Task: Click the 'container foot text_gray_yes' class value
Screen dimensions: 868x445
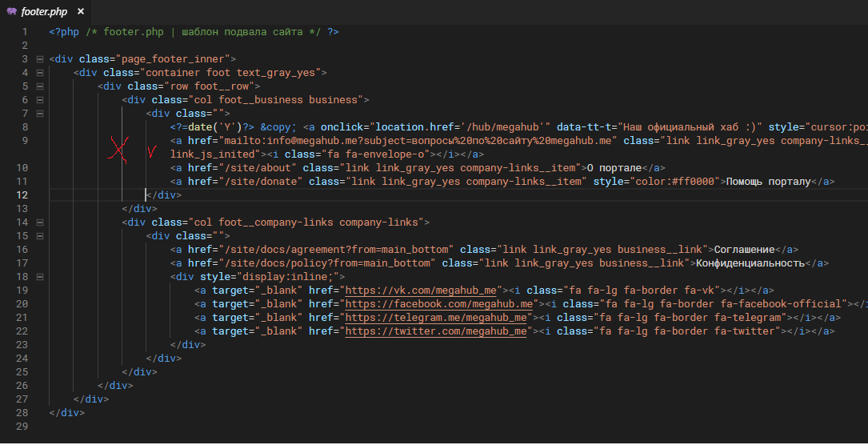Action: coord(230,73)
